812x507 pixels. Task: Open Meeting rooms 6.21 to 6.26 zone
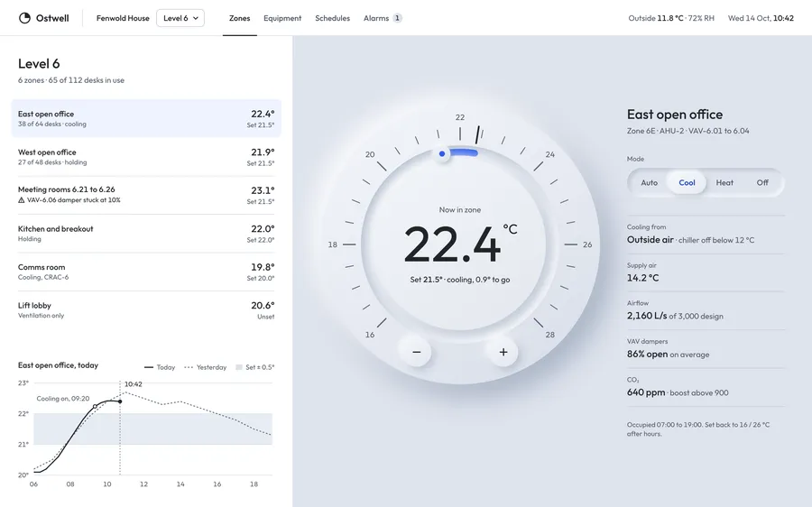click(x=146, y=195)
